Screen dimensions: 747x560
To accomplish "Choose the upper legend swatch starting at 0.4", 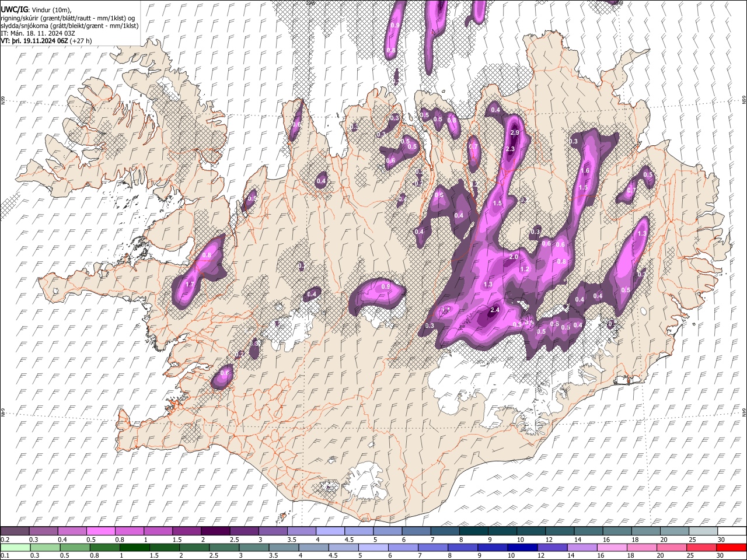I will [x=72, y=531].
